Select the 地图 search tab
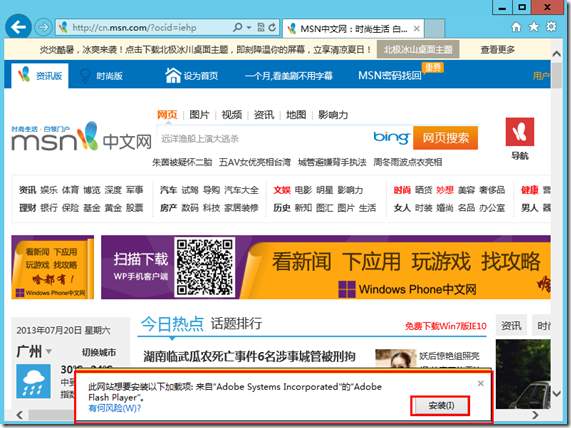The image size is (571, 428). (x=296, y=115)
